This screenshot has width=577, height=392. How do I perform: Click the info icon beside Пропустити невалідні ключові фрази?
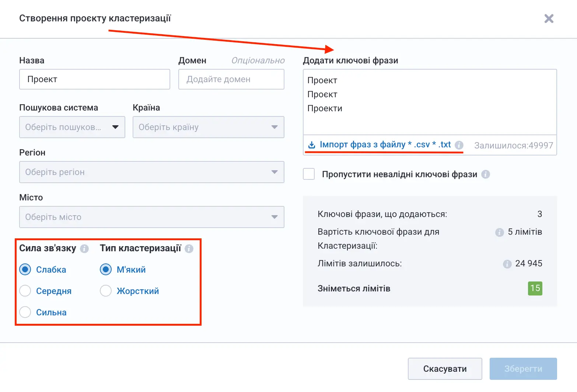point(486,174)
